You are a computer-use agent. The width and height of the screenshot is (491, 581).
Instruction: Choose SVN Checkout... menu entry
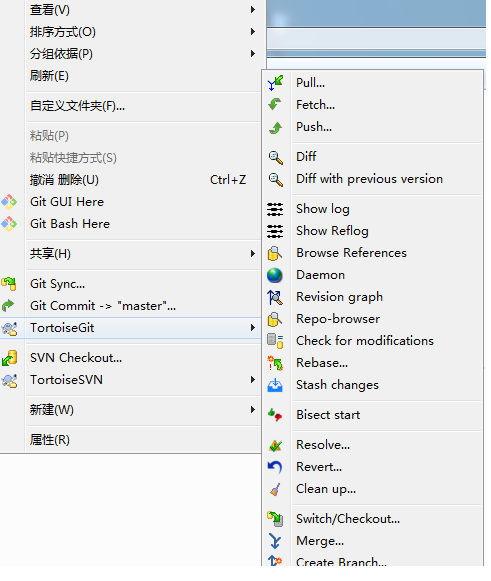tap(130, 358)
